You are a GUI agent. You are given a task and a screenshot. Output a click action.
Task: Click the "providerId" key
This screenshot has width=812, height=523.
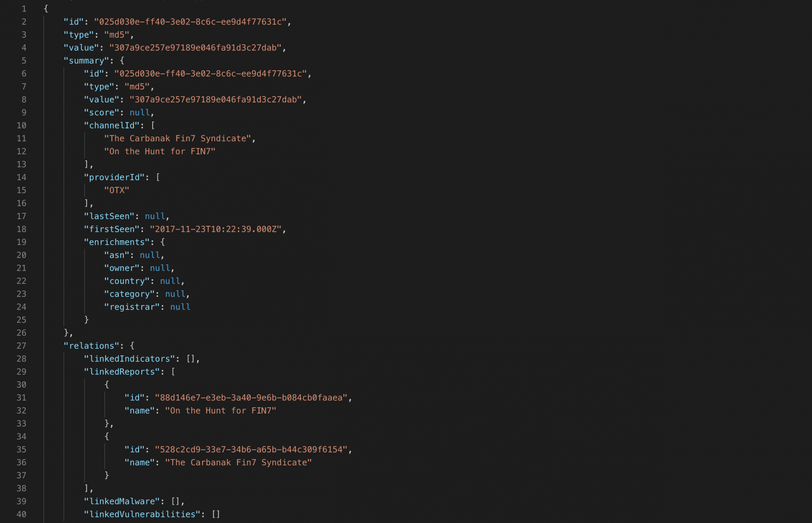(x=114, y=177)
